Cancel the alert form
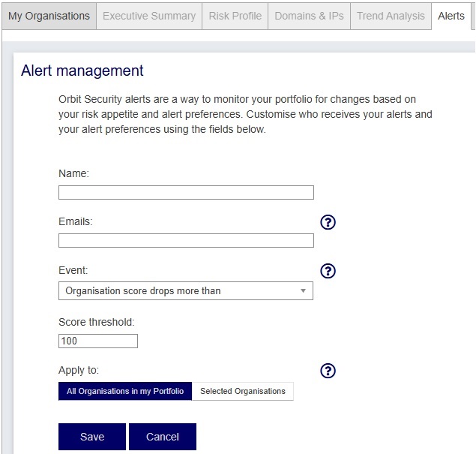 coord(163,437)
